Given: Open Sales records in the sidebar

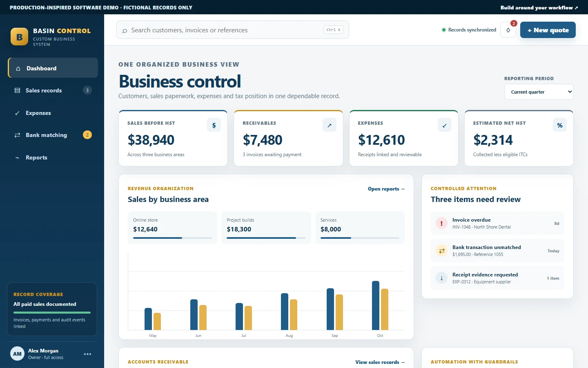Looking at the screenshot, I should 53,90.
